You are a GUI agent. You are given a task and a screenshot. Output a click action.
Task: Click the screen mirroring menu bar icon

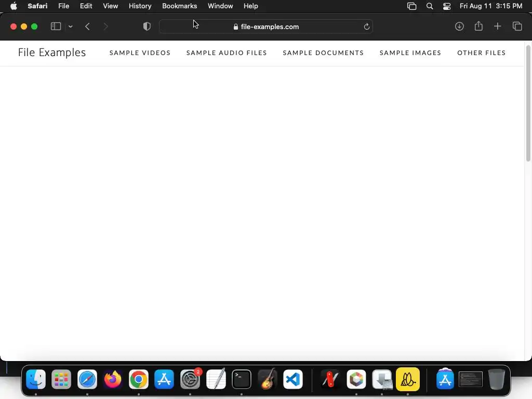click(411, 6)
